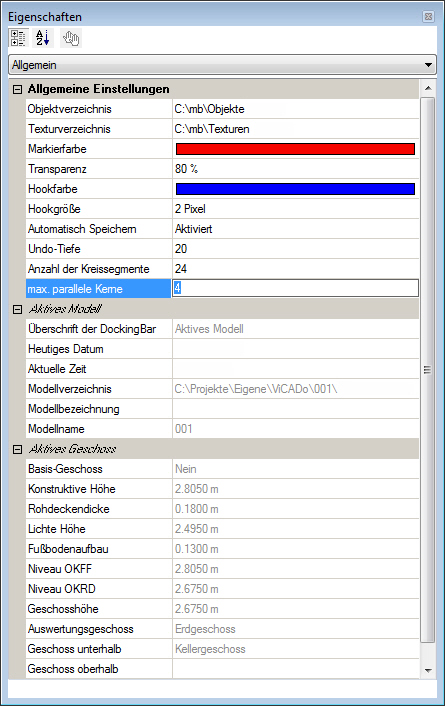Collapse the Aktives Geschoss section
The image size is (445, 706).
[17, 449]
